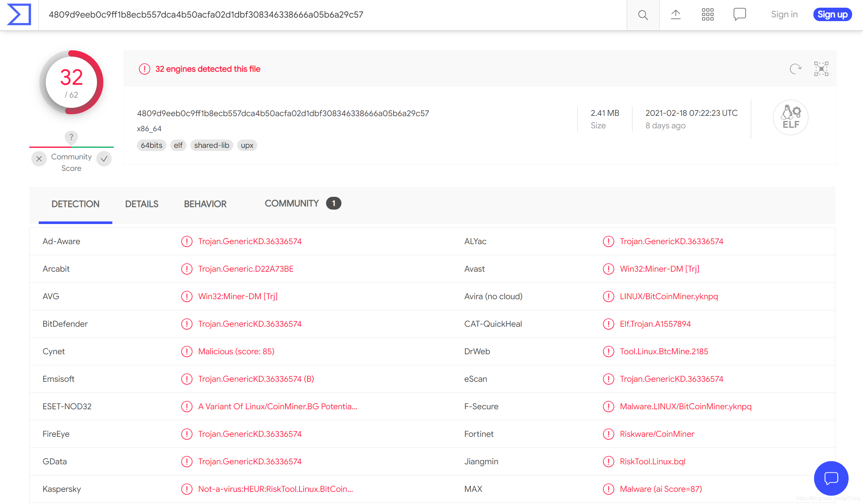Screen dimensions: 863x504
Task: Open the COMMUNITY tab
Action: point(292,204)
